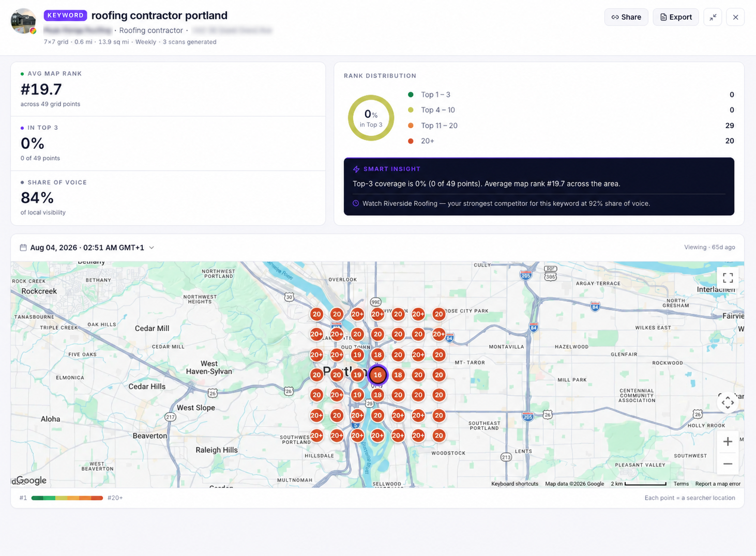Click the 'roofing contractor portland' title
Screen dimensions: 756x556
point(159,16)
